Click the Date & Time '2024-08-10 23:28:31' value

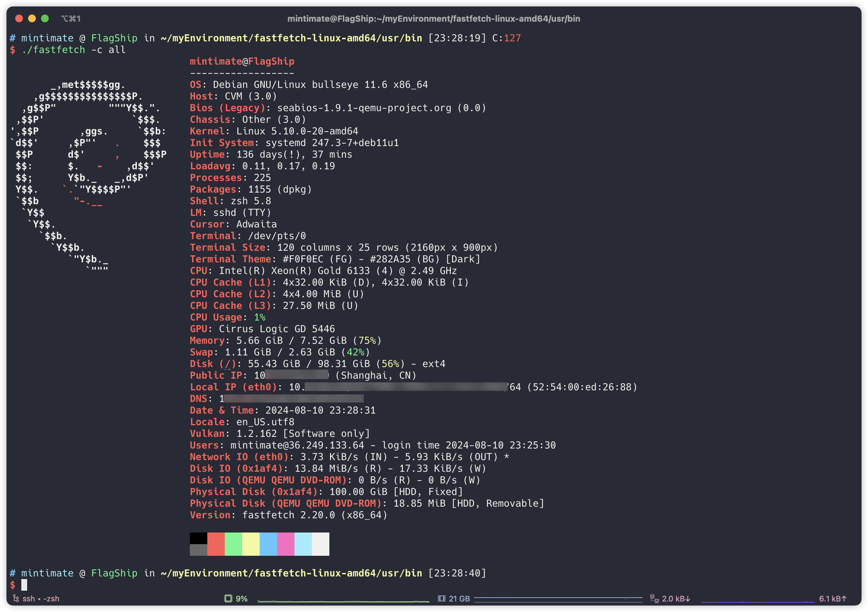[321, 410]
